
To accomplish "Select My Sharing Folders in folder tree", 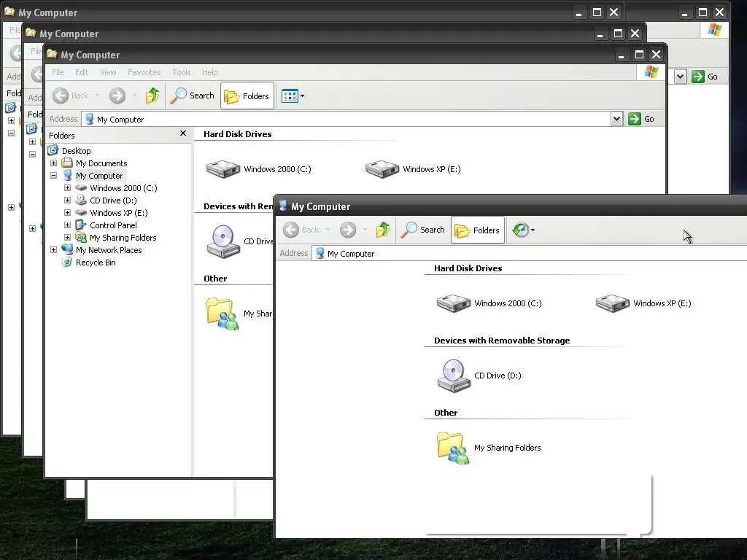I will [x=123, y=238].
